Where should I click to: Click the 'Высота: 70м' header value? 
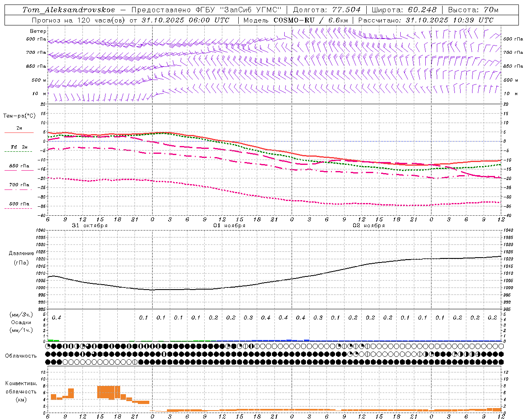(x=473, y=10)
